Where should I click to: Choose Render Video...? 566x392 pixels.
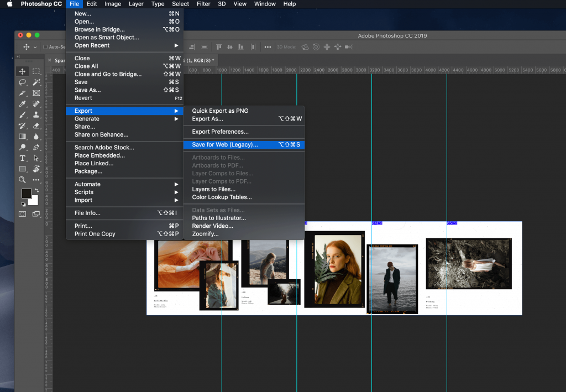(244, 226)
